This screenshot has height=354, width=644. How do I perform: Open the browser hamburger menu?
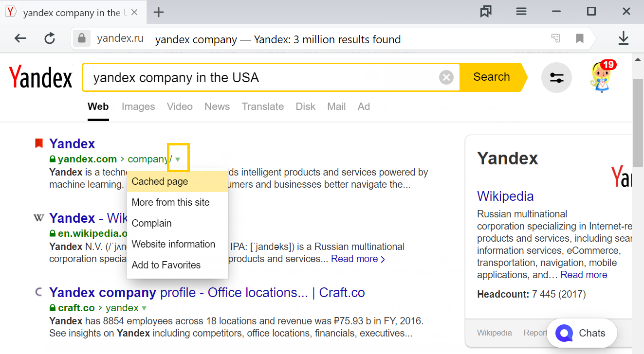tap(521, 12)
